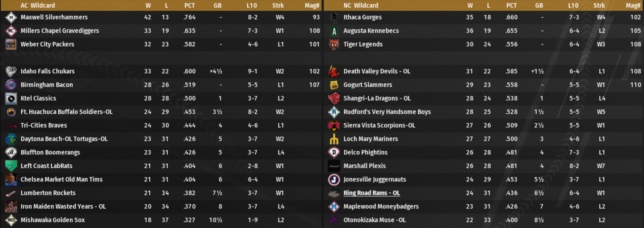Open the Ring Road Rams - OL link
The width and height of the screenshot is (644, 228).
pos(372,193)
